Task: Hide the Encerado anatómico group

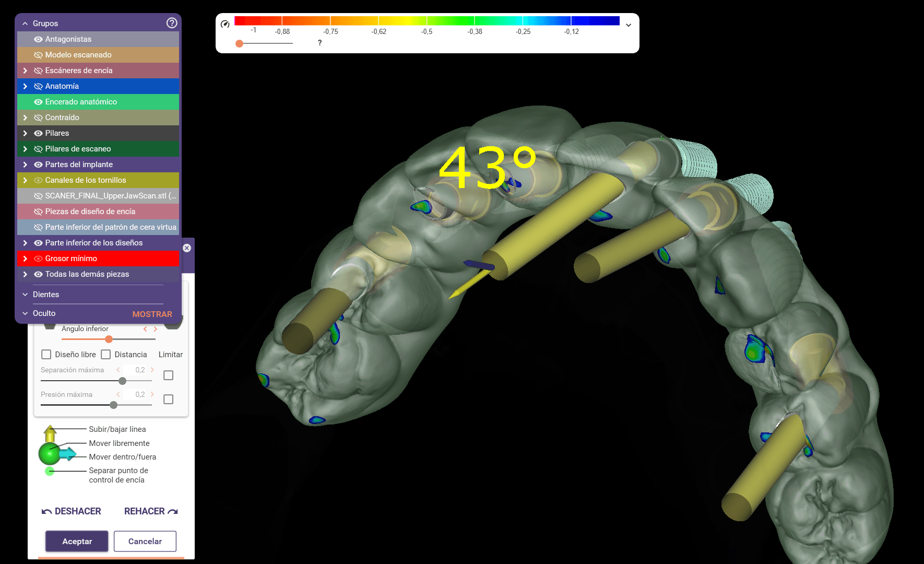Action: pyautogui.click(x=38, y=102)
